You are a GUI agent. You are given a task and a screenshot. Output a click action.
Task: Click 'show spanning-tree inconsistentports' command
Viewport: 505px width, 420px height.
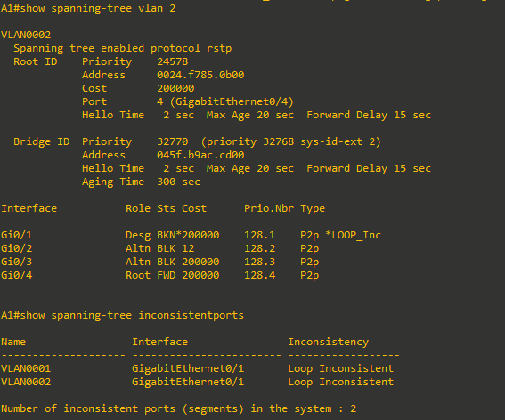coord(132,315)
